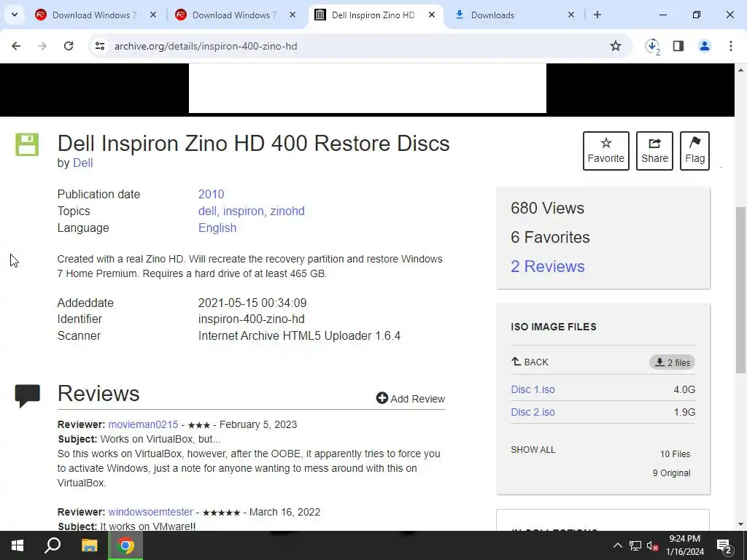This screenshot has height=560, width=747.
Task: Flag this item
Action: pyautogui.click(x=694, y=151)
